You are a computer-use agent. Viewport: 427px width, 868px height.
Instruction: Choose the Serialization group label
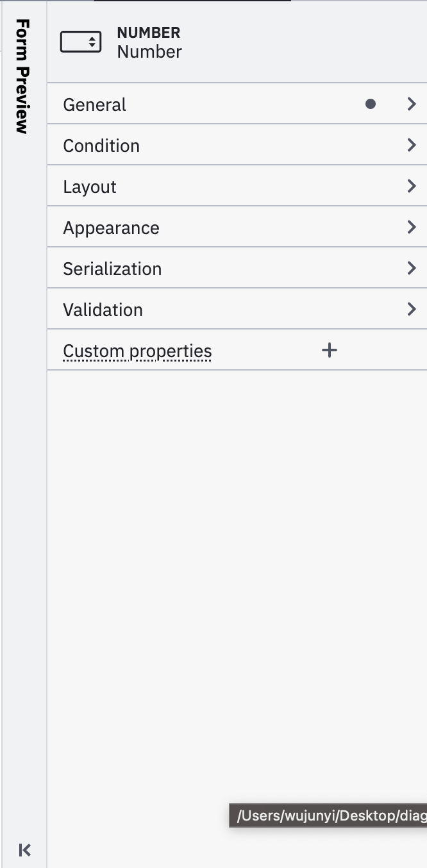click(112, 269)
